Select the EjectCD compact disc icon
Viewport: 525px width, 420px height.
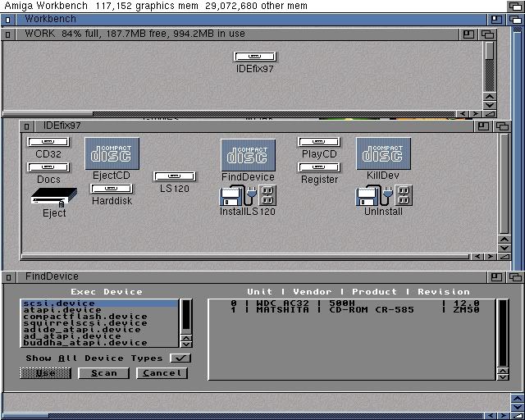(112, 153)
